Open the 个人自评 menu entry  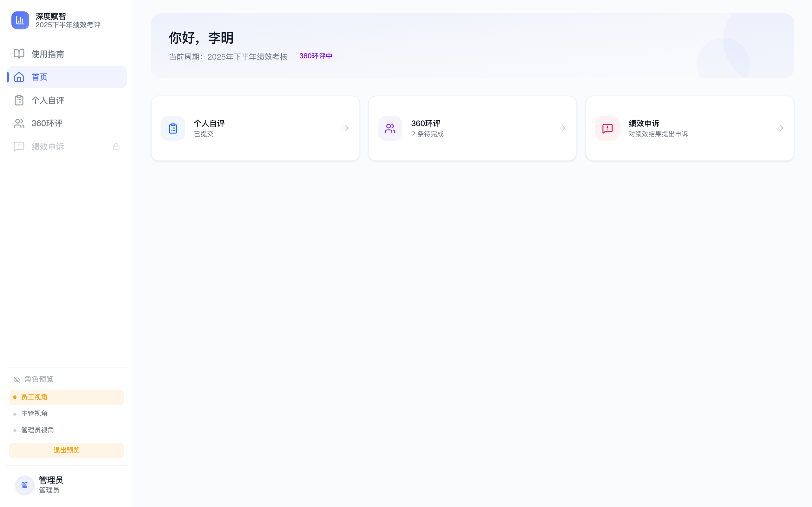48,100
